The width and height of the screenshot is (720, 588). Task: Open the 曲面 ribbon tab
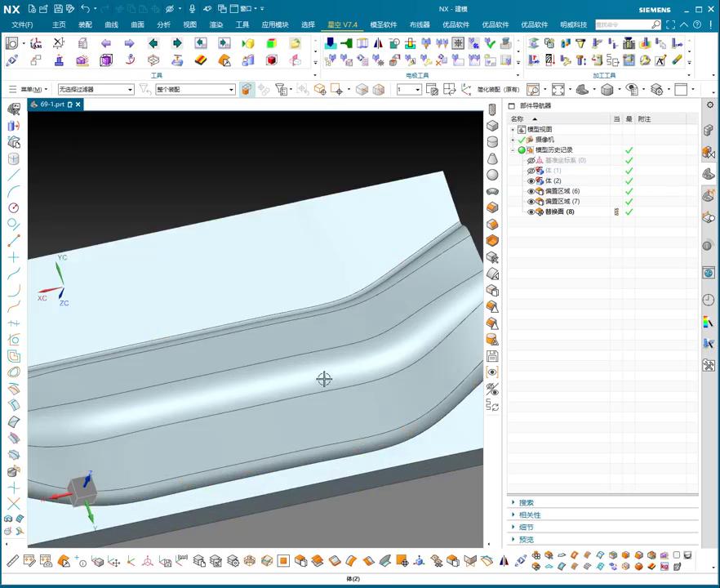(137, 24)
